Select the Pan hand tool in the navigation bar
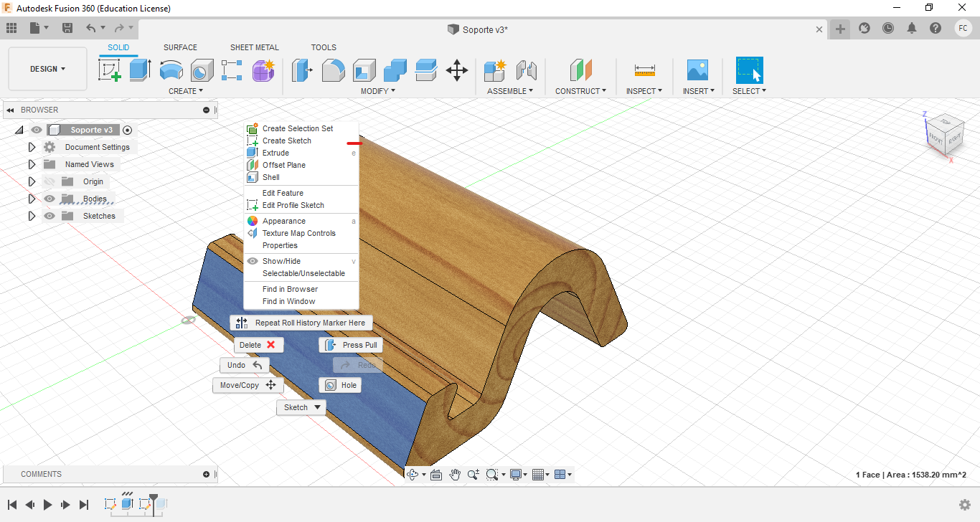The image size is (980, 522). coord(455,474)
